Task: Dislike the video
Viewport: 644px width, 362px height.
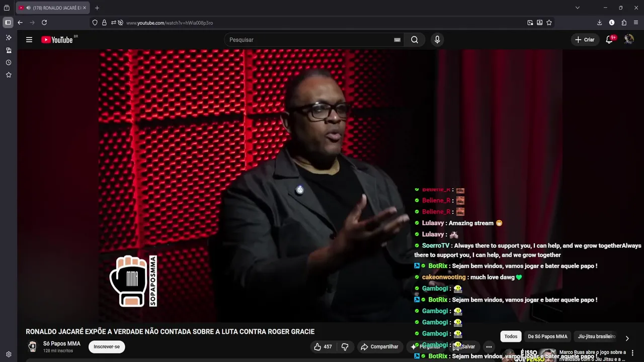Action: (x=345, y=346)
